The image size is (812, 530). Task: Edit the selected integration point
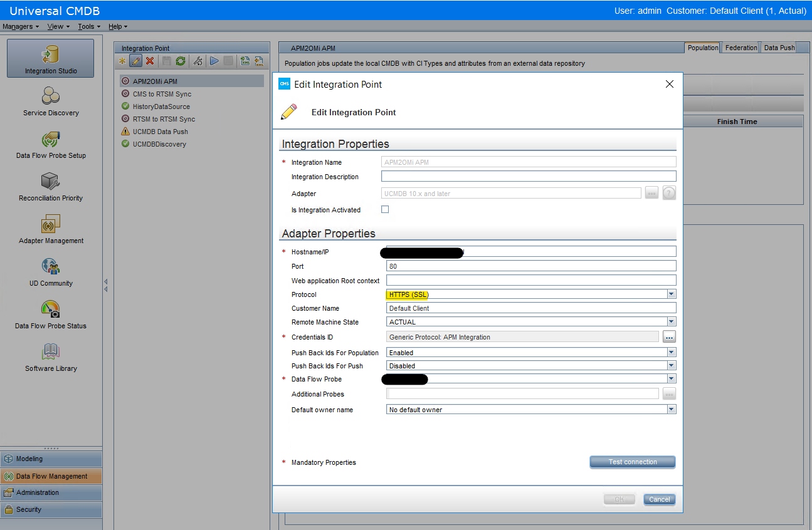coord(136,61)
